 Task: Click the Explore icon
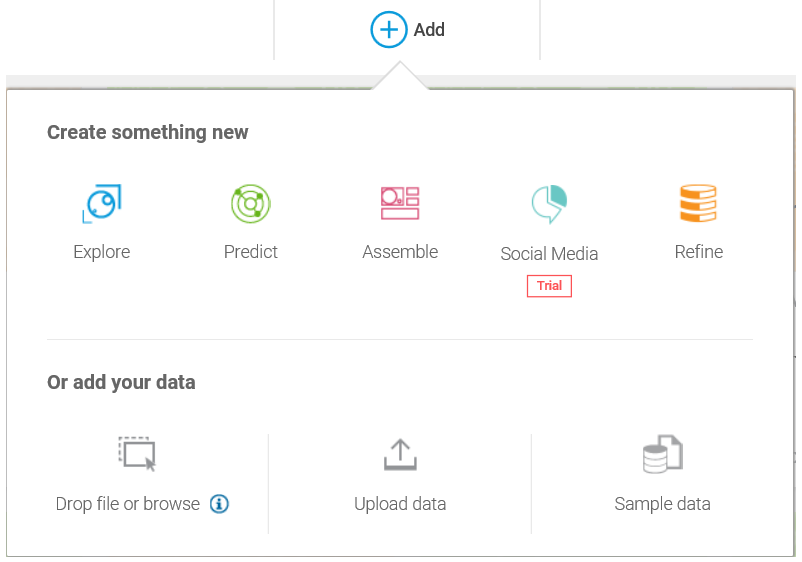point(101,204)
